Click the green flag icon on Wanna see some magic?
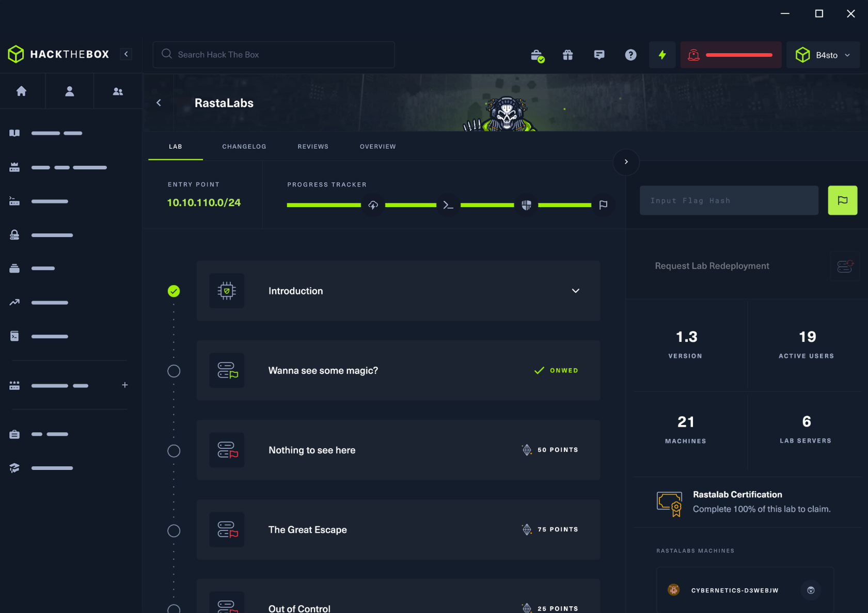868x613 pixels. pyautogui.click(x=227, y=370)
